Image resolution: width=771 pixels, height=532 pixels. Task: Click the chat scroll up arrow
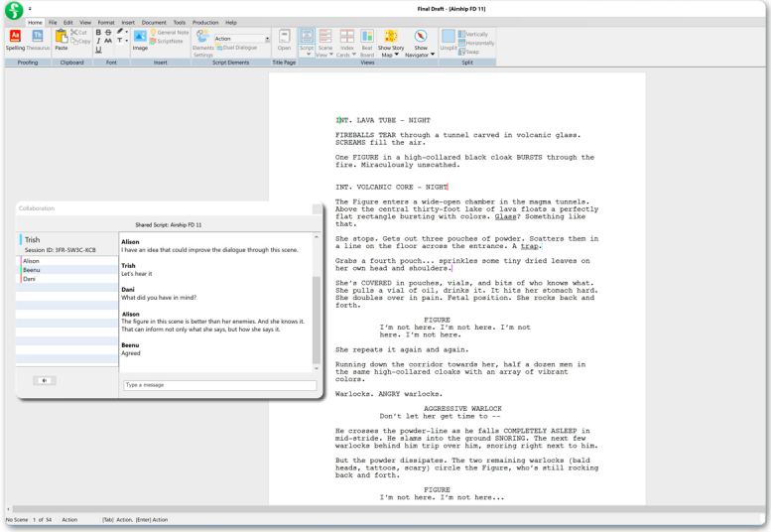click(317, 237)
